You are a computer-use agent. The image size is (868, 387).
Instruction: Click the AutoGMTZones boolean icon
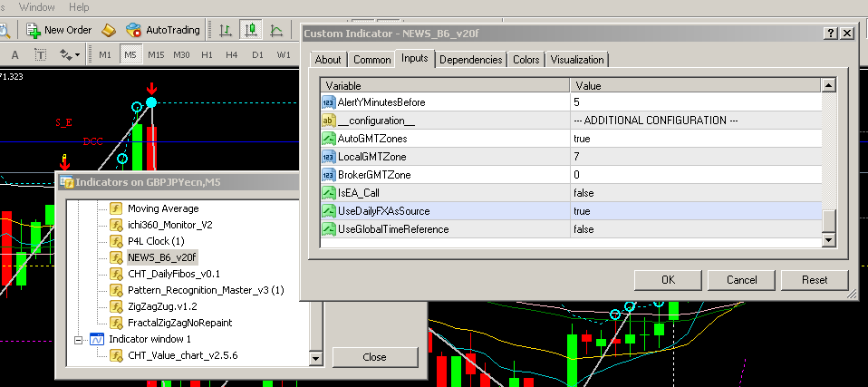[329, 139]
